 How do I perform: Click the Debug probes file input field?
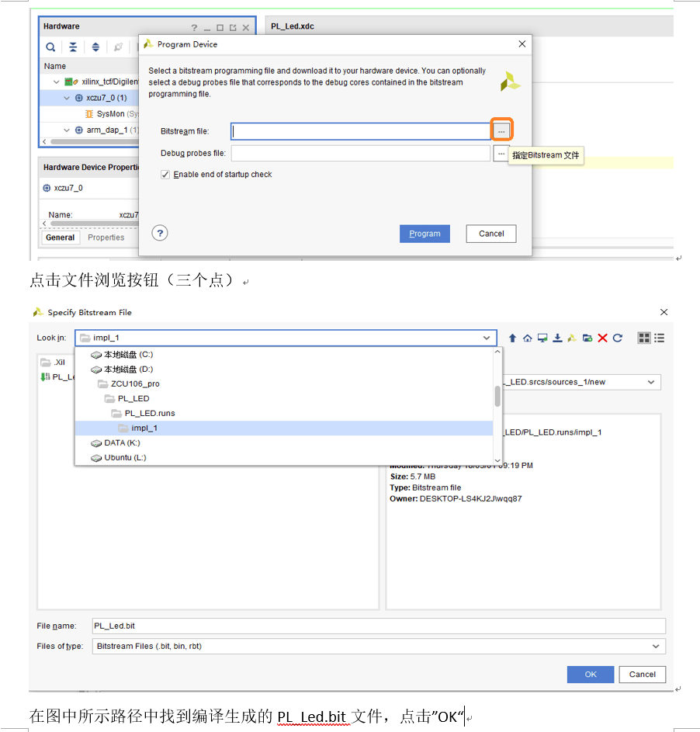click(x=361, y=153)
